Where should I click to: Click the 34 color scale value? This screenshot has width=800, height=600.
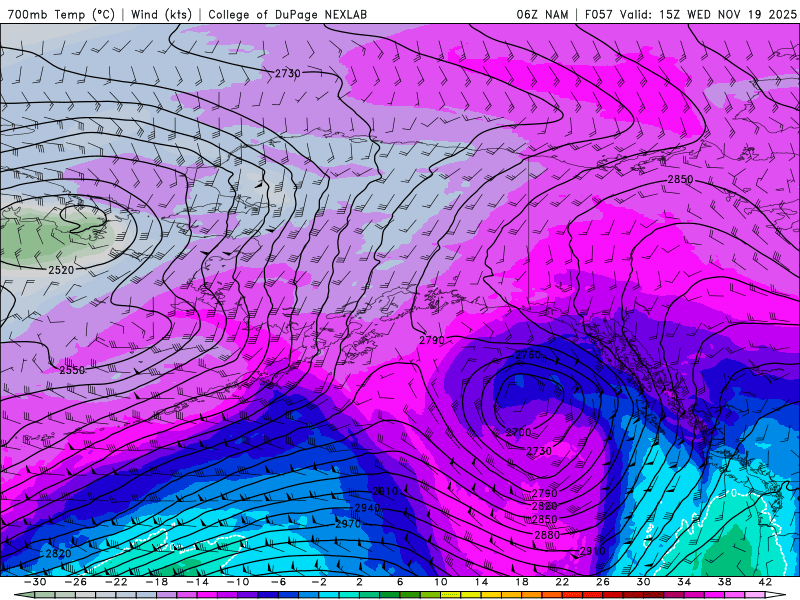pos(684,582)
